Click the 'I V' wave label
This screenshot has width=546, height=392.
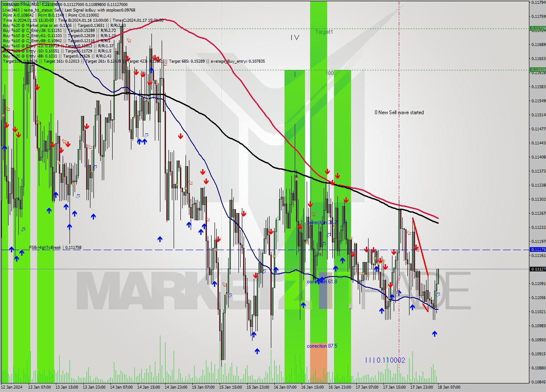(x=295, y=37)
